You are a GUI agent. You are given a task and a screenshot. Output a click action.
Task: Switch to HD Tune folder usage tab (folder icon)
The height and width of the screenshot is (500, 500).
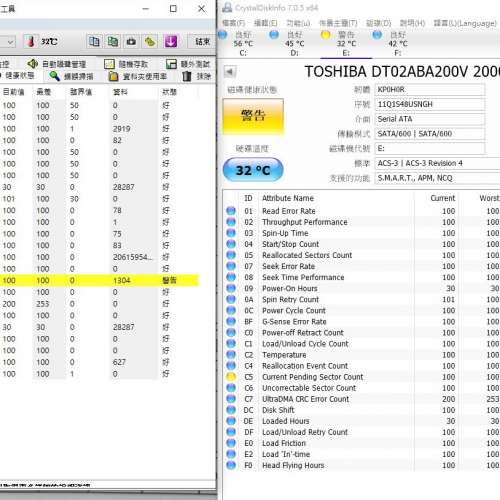[138, 76]
